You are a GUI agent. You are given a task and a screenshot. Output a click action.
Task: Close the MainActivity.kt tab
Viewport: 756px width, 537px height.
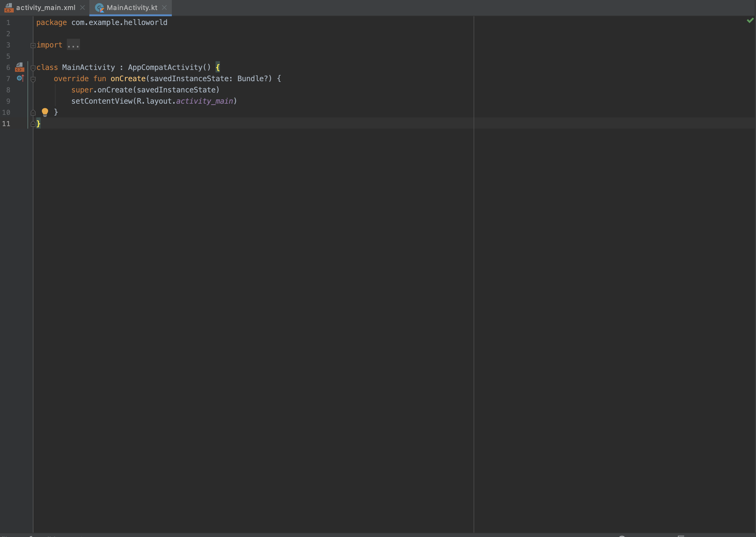[x=165, y=7]
